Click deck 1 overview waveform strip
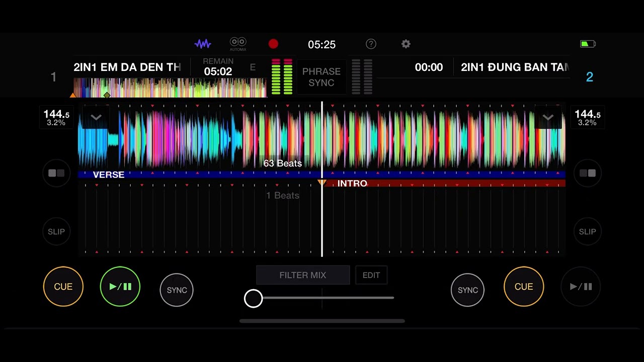The image size is (644, 362). [170, 87]
